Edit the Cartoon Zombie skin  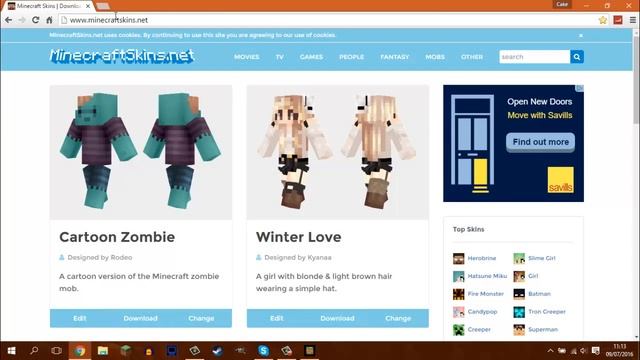click(80, 318)
